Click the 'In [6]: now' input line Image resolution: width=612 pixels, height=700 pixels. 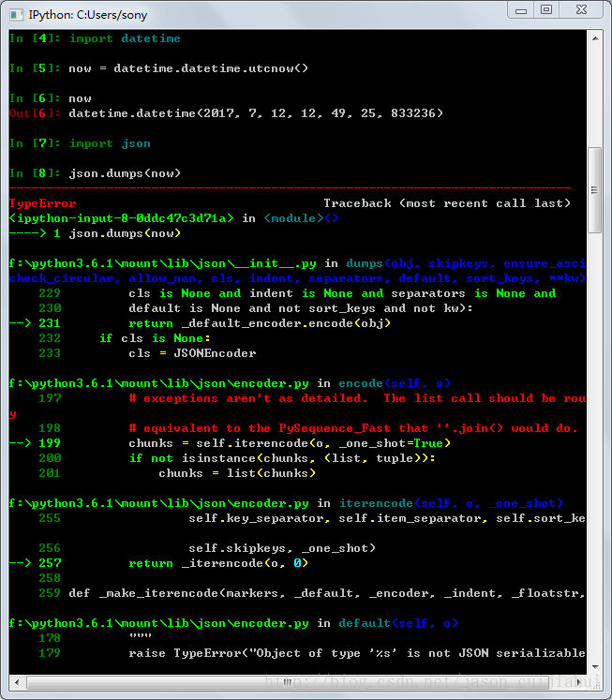coord(50,98)
